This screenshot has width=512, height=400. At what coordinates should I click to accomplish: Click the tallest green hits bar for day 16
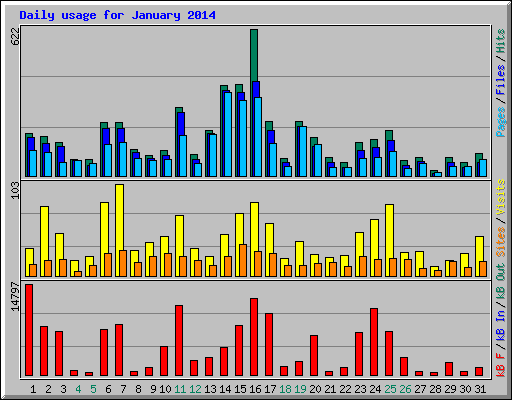coord(254,55)
